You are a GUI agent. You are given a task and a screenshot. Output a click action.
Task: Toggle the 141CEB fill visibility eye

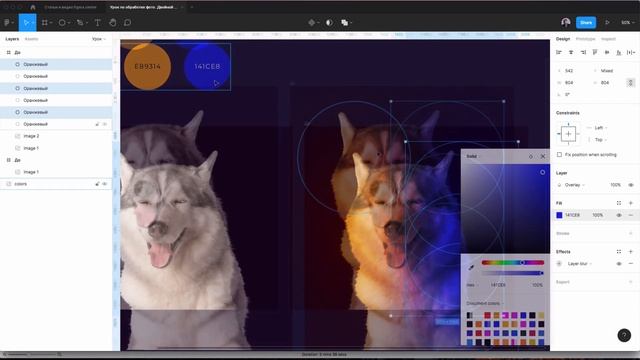point(619,215)
